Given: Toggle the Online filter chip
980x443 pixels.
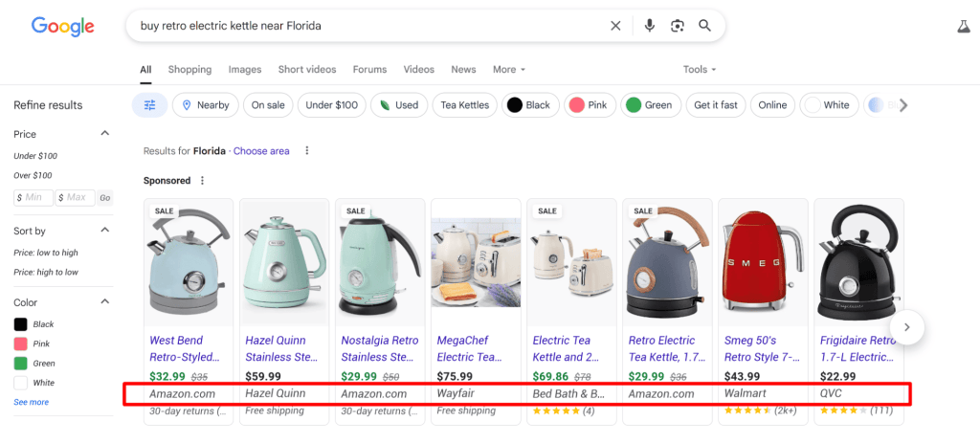Looking at the screenshot, I should (772, 105).
